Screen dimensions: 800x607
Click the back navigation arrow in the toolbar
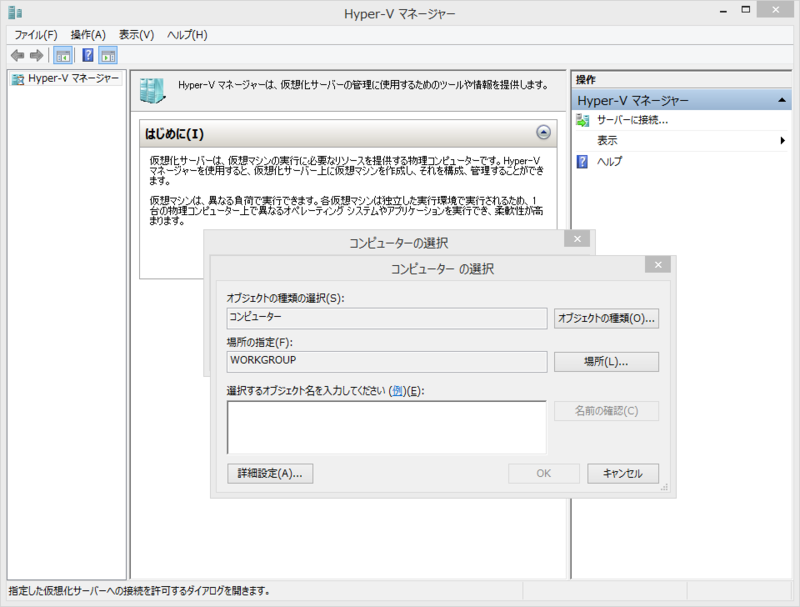coord(16,55)
